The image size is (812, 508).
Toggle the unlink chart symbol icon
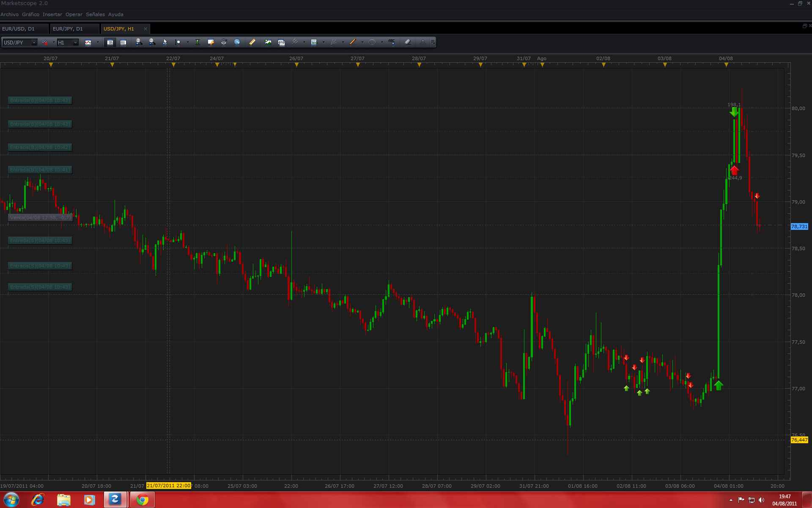coord(44,42)
